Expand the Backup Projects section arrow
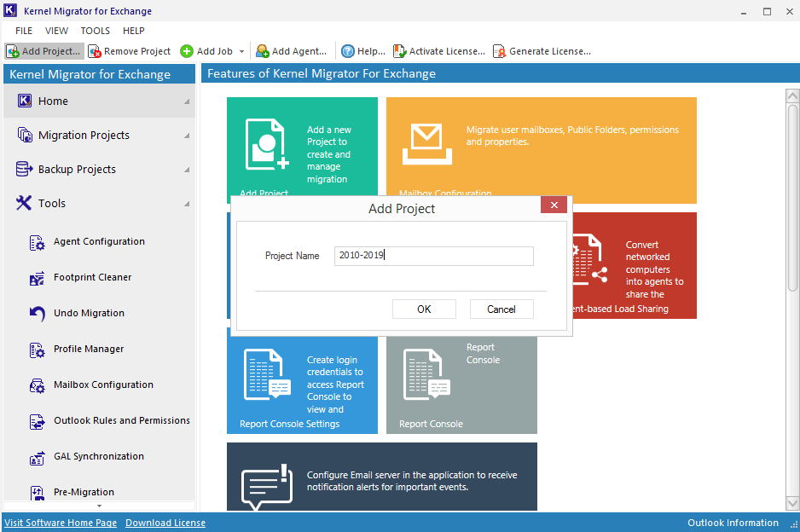 (187, 170)
